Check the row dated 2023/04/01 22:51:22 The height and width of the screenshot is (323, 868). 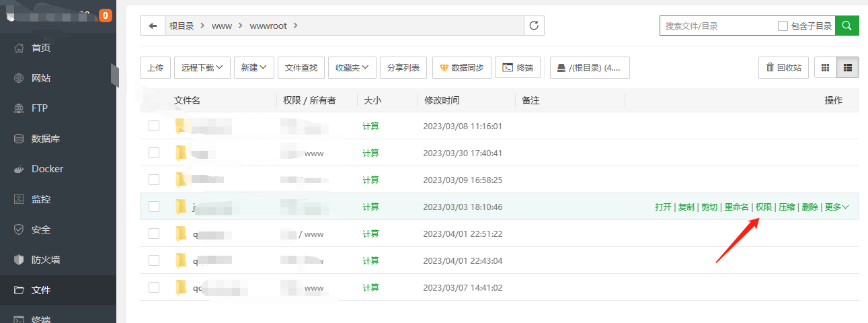point(154,234)
